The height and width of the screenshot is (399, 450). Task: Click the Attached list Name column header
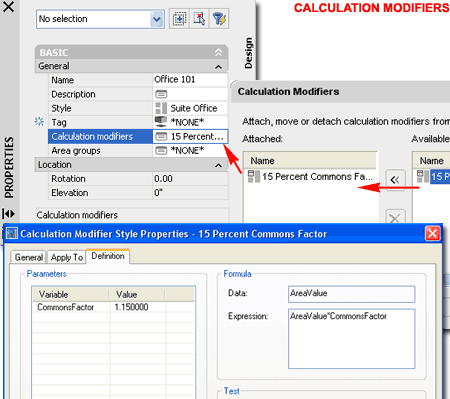pyautogui.click(x=311, y=161)
